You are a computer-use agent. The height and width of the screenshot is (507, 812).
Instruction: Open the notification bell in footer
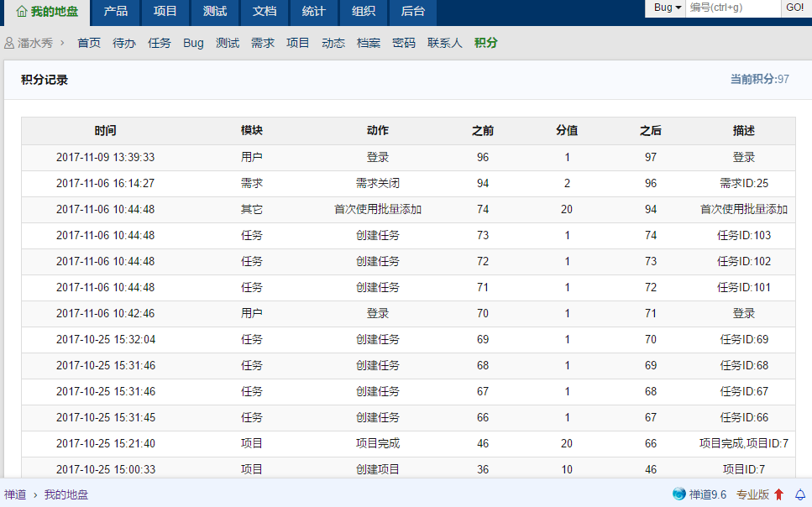pos(800,494)
